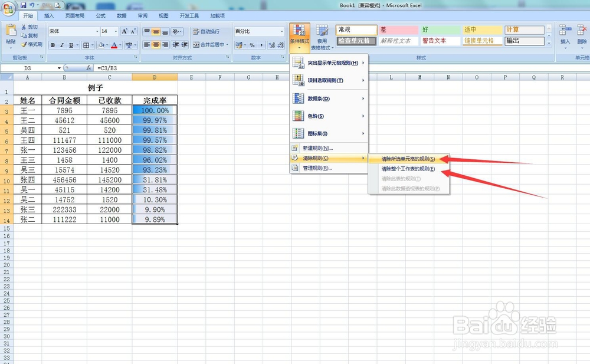The width and height of the screenshot is (590, 364).
Task: Open the font name dropdown (宋体)
Action: click(x=97, y=32)
